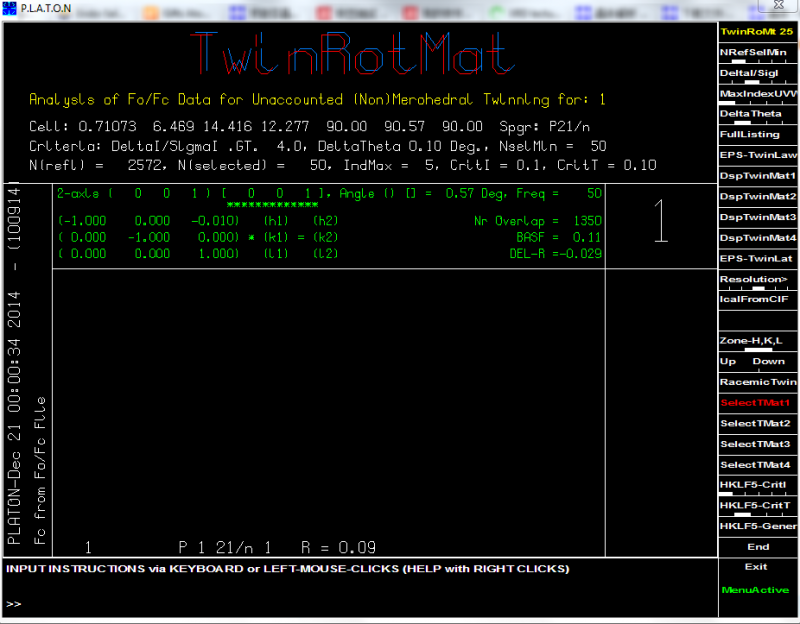Choose the SelectTMat2 option
The height and width of the screenshot is (624, 800).
click(757, 423)
